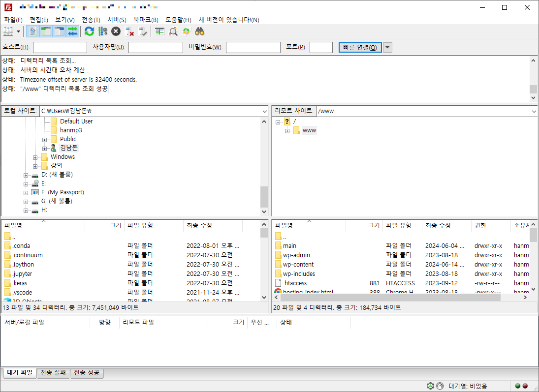Switch to the 전송 실패 tab

(53, 373)
